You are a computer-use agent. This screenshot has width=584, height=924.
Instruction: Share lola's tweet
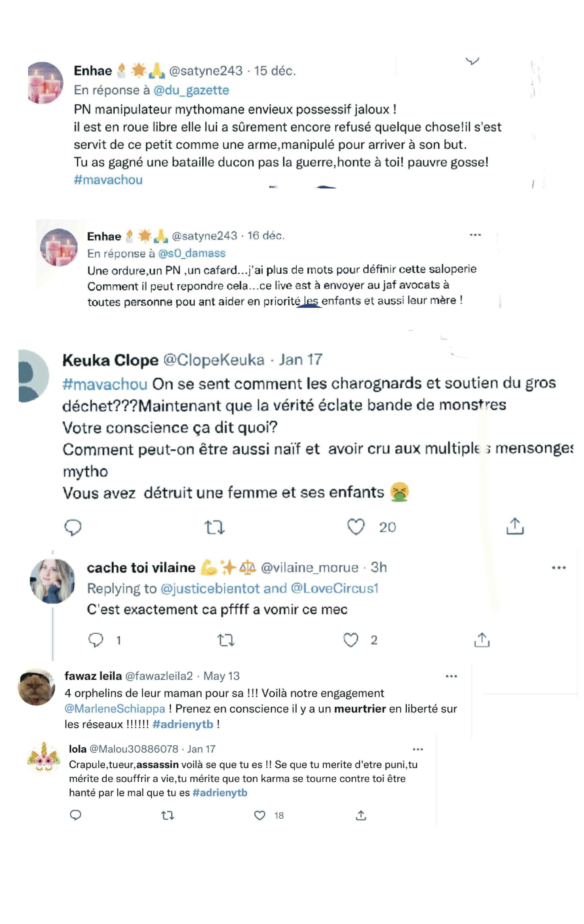[x=361, y=815]
